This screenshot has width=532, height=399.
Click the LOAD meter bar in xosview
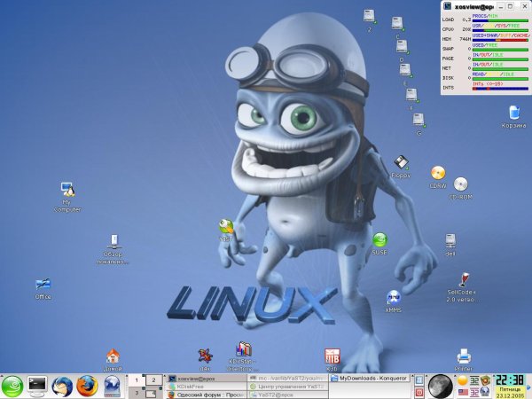(x=500, y=20)
